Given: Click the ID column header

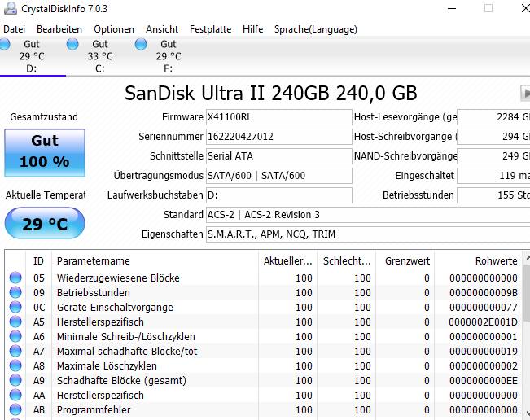Looking at the screenshot, I should pyautogui.click(x=38, y=260).
